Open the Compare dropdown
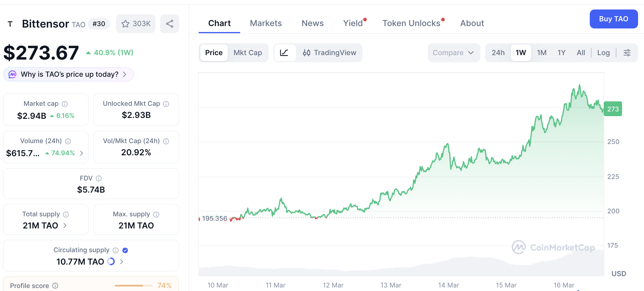 point(454,53)
